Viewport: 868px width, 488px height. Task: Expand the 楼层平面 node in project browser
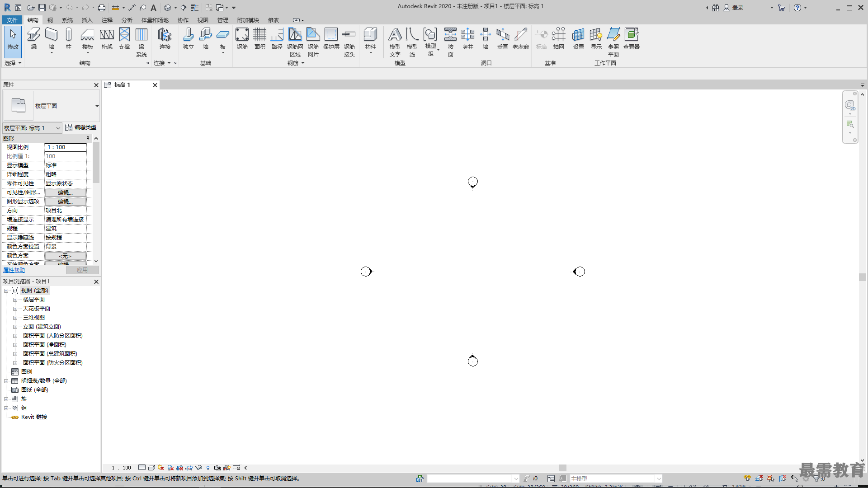pos(15,300)
